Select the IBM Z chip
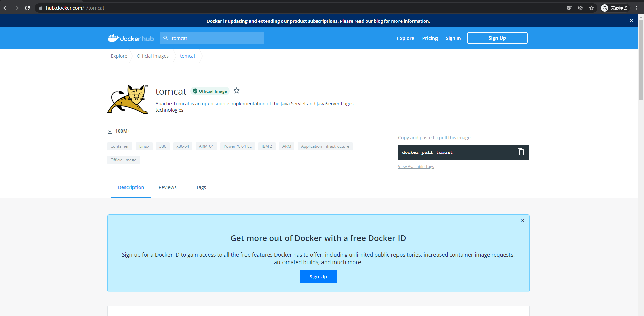The height and width of the screenshot is (316, 644). [x=267, y=146]
